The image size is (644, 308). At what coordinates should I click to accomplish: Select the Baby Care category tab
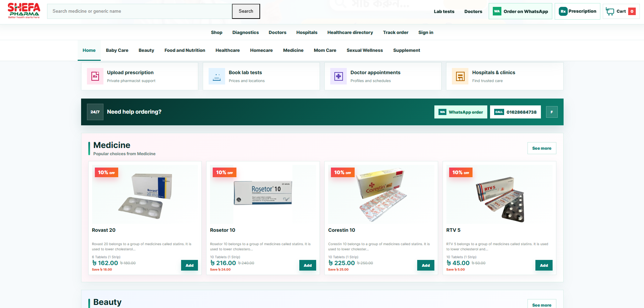point(117,50)
